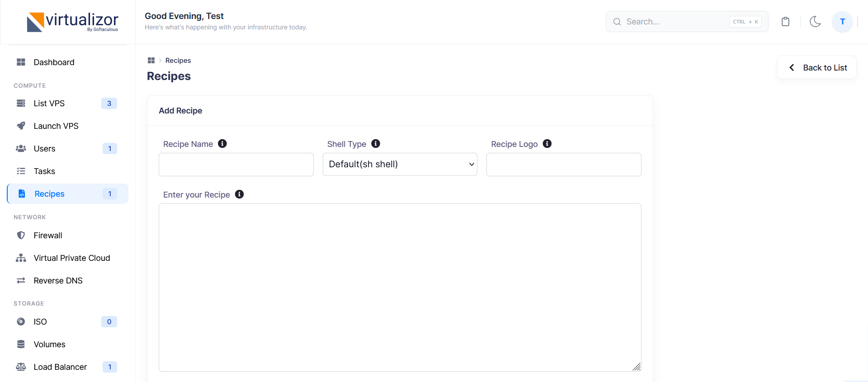Click inside the Enter your Recipe textarea
868x382 pixels.
[x=400, y=288]
